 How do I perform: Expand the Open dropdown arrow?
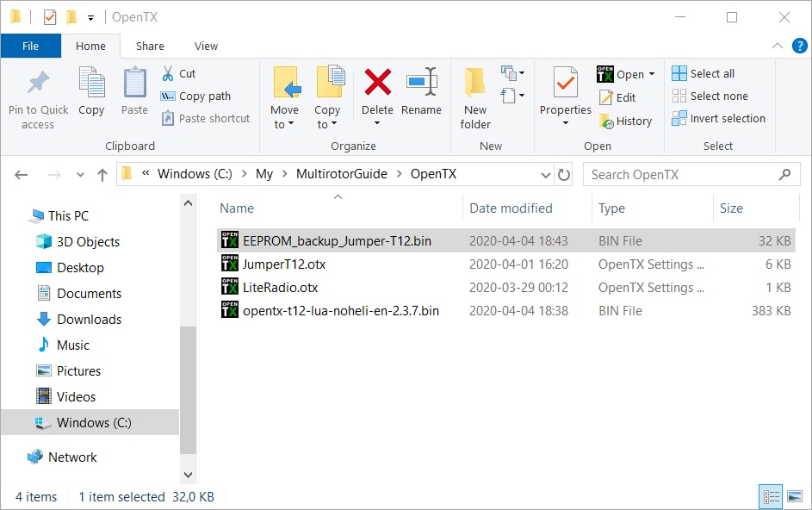[652, 74]
